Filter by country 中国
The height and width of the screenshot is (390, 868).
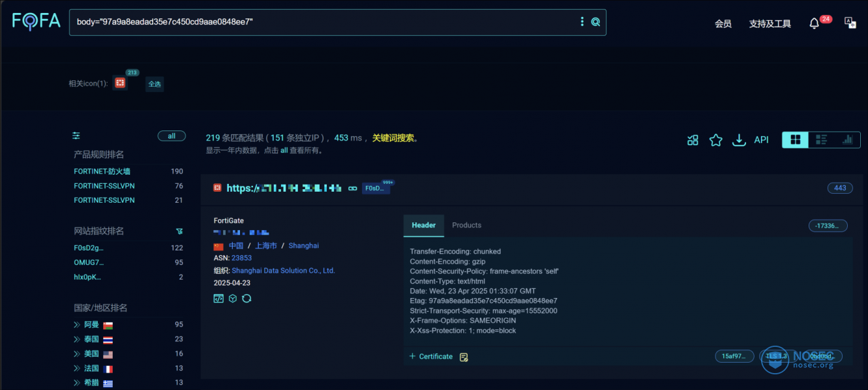click(x=236, y=246)
